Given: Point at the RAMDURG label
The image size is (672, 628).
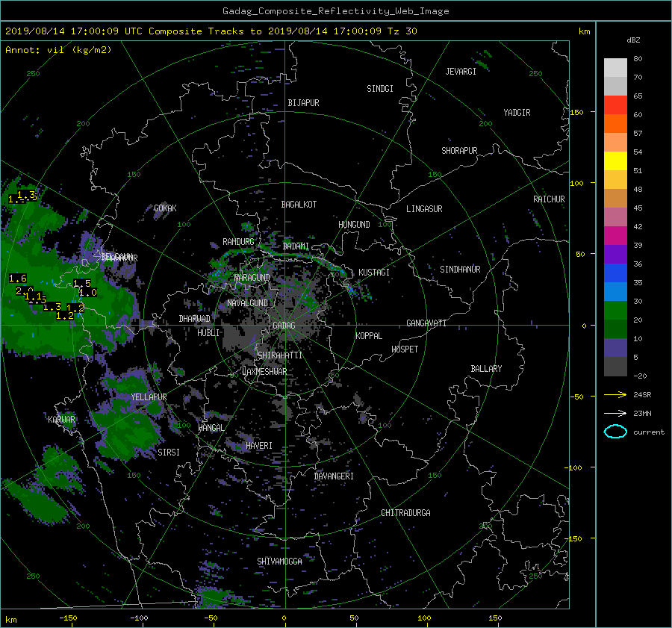Looking at the screenshot, I should pyautogui.click(x=238, y=242).
